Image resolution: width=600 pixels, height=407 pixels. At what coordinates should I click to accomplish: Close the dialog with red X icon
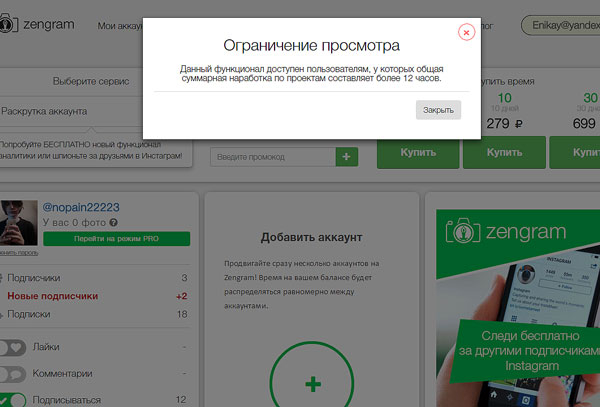[x=466, y=33]
